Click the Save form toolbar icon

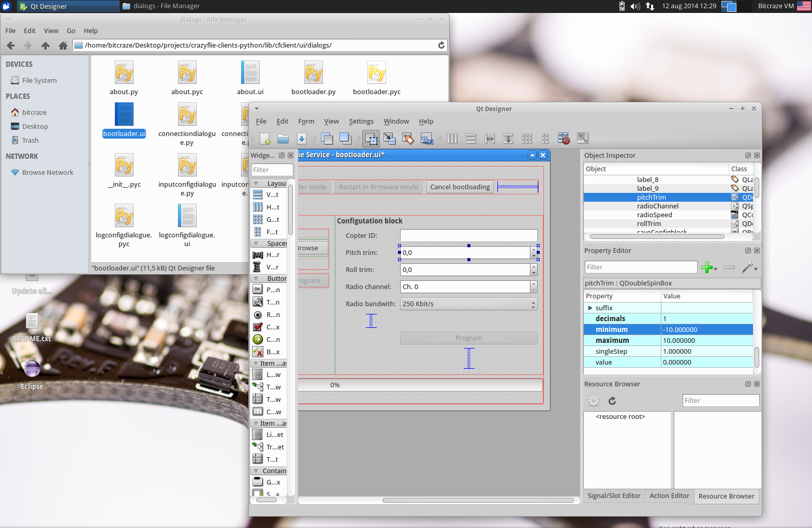pos(302,139)
